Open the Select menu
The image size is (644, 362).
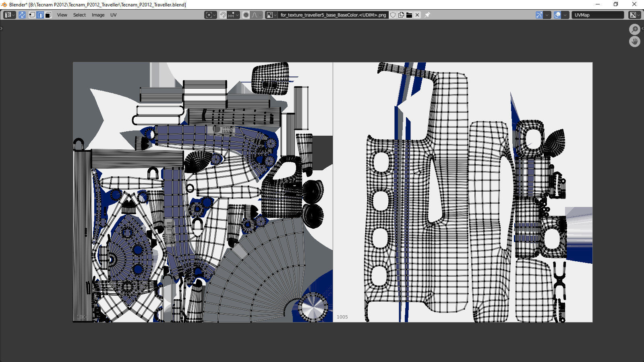(79, 15)
